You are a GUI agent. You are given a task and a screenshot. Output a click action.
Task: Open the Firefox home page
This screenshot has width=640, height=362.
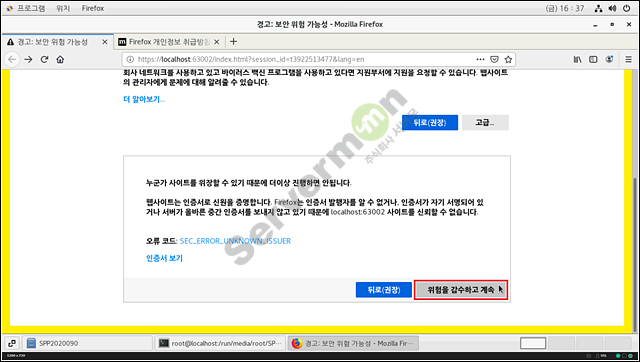pyautogui.click(x=60, y=60)
